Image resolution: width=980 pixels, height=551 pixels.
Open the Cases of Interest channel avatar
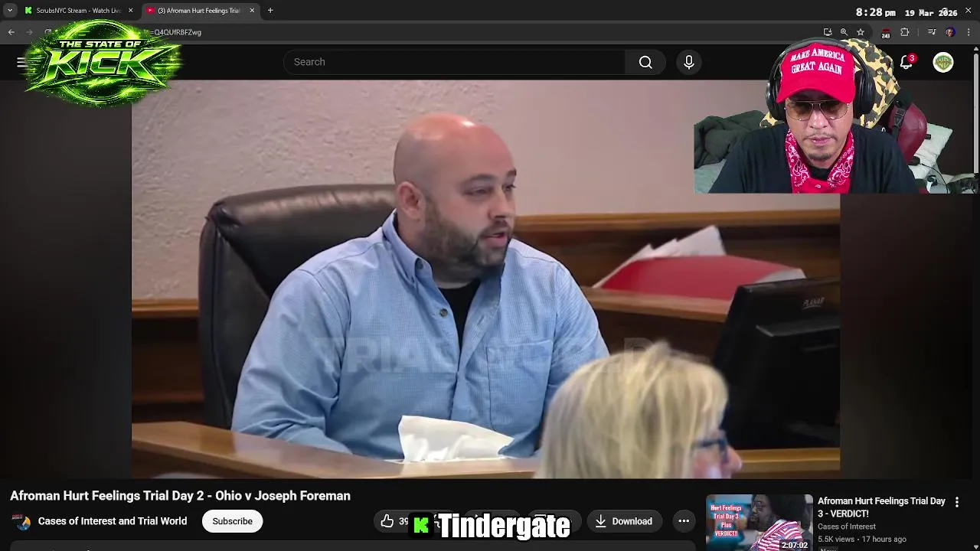21,522
